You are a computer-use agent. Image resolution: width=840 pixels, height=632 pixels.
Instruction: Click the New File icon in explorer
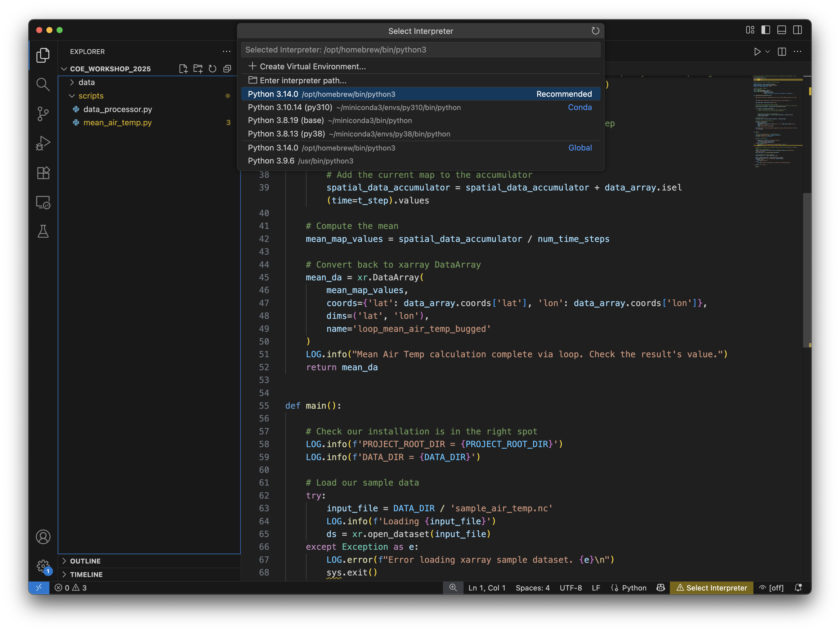183,69
